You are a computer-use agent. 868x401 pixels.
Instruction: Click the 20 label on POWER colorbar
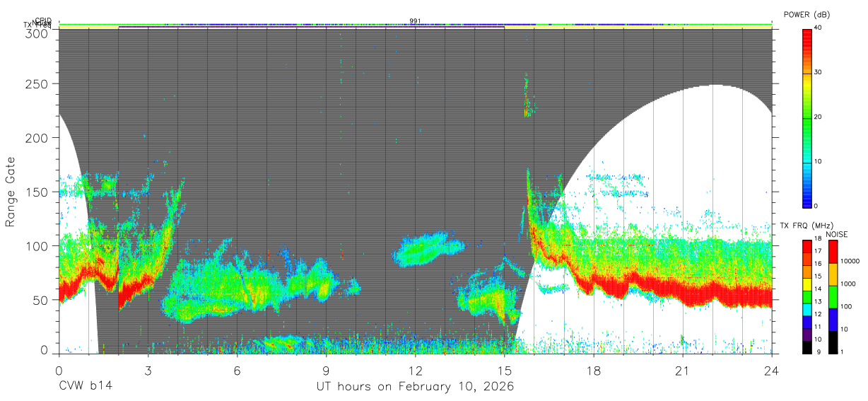point(819,117)
